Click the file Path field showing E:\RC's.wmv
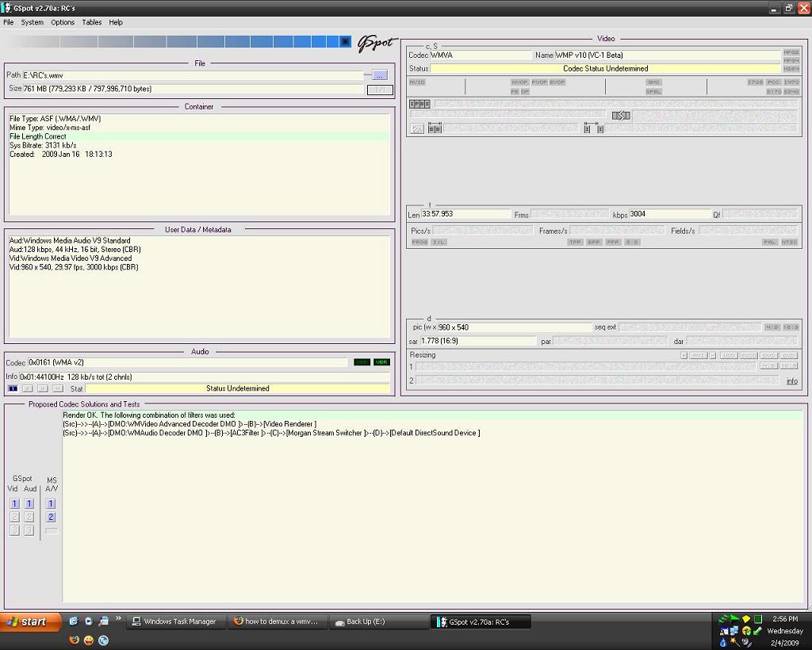The width and height of the screenshot is (812, 650). 193,75
